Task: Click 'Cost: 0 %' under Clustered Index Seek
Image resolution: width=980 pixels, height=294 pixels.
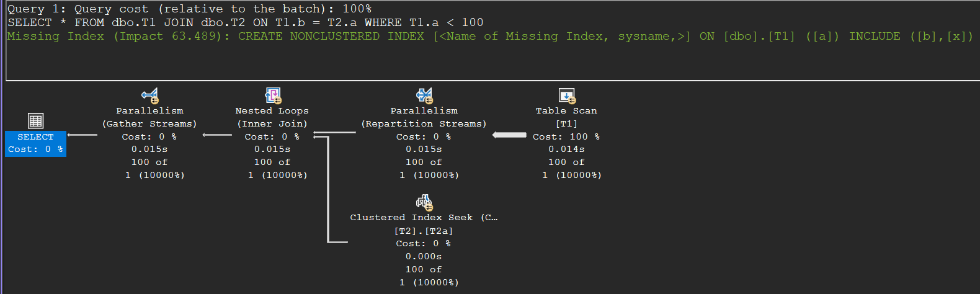Action: [x=424, y=244]
